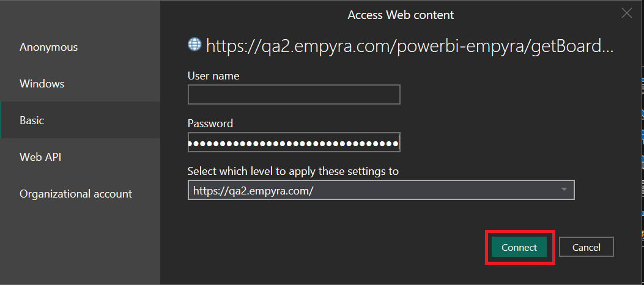Close the Access Web content dialog
Screen dimensions: 644x285
[x=627, y=13]
